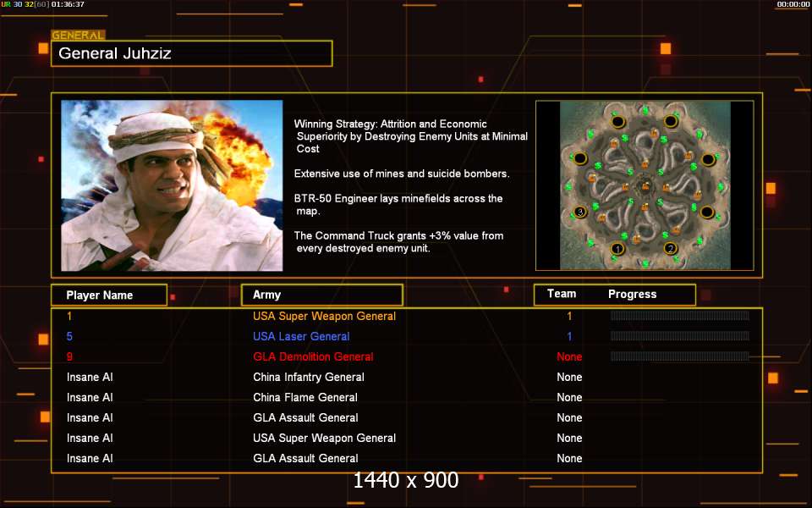Click the red 'GLA Demolition General' army text
This screenshot has width=812, height=508.
(313, 356)
